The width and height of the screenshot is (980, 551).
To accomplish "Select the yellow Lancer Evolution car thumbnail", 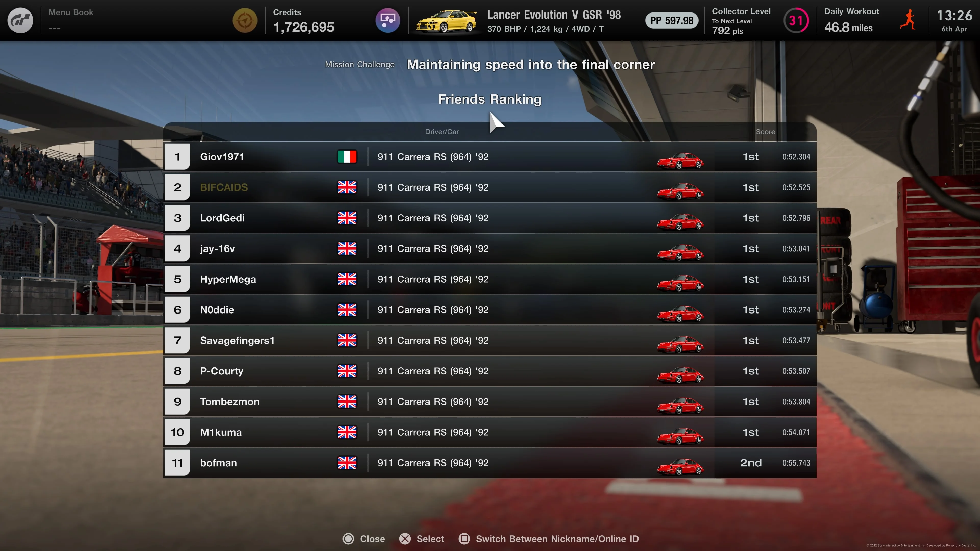I will point(447,21).
